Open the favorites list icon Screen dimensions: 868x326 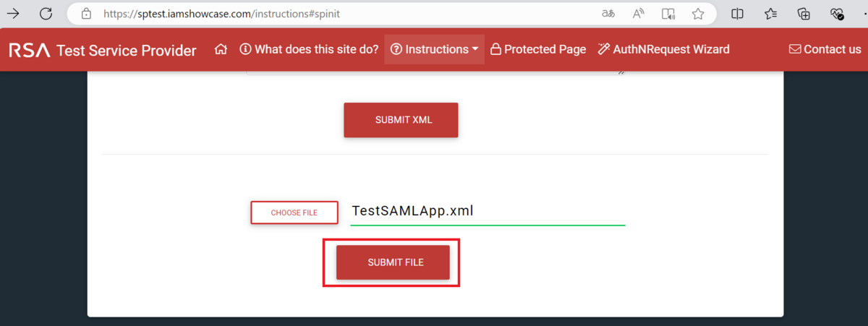pyautogui.click(x=770, y=13)
